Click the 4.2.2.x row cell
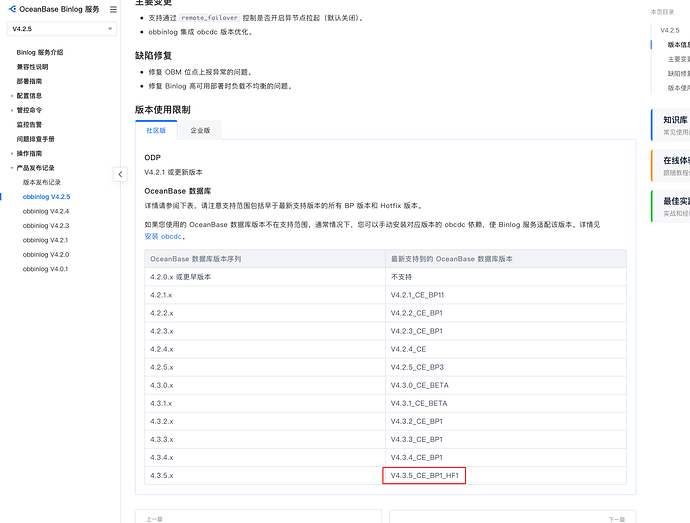690x523 pixels. tap(265, 313)
